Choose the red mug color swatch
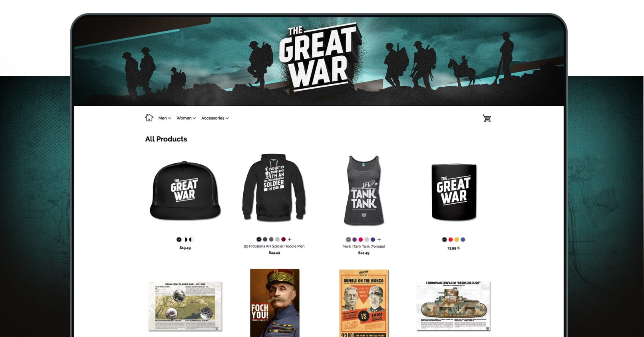Screen dimensions: 644x337 click(x=451, y=240)
